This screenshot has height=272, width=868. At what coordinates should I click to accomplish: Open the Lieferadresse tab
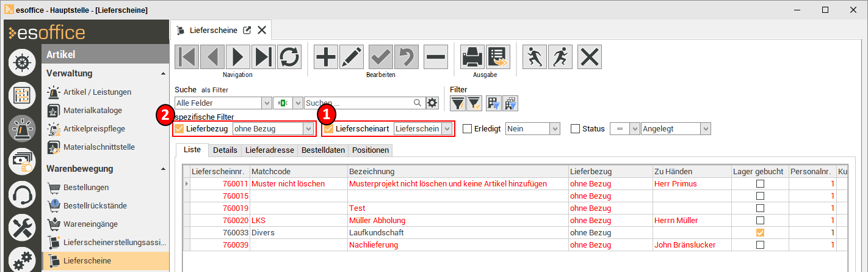pyautogui.click(x=269, y=150)
